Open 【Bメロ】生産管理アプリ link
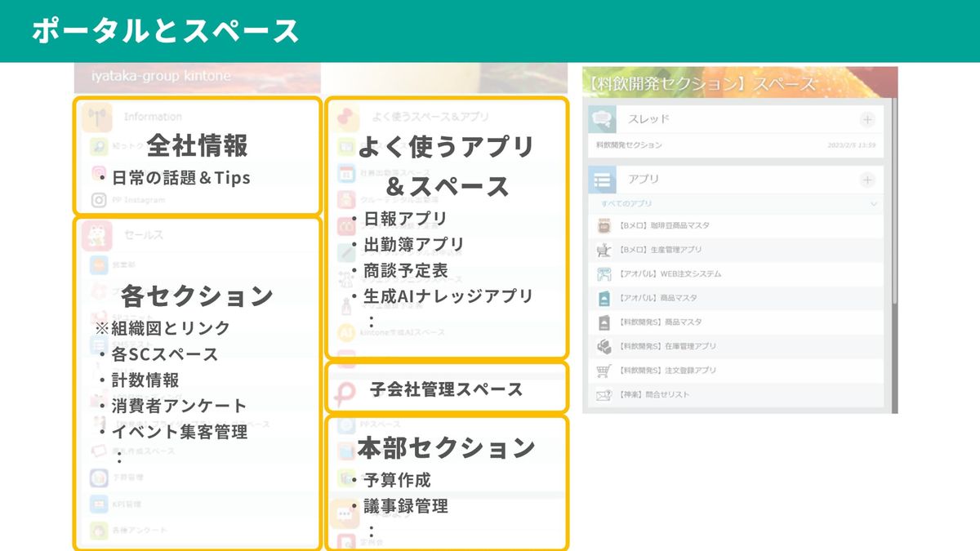This screenshot has height=551, width=980. coord(660,250)
